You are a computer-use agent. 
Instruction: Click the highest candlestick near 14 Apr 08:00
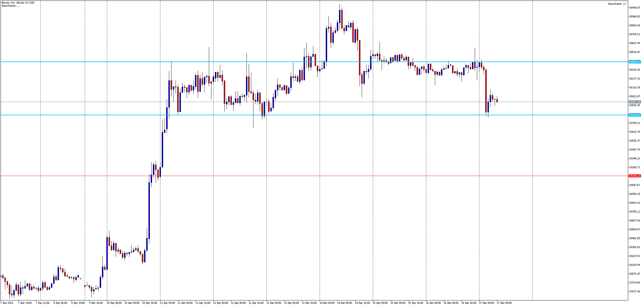(340, 17)
